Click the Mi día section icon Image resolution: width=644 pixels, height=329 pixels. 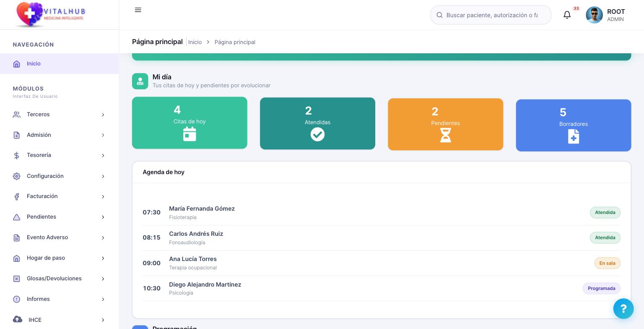point(140,81)
